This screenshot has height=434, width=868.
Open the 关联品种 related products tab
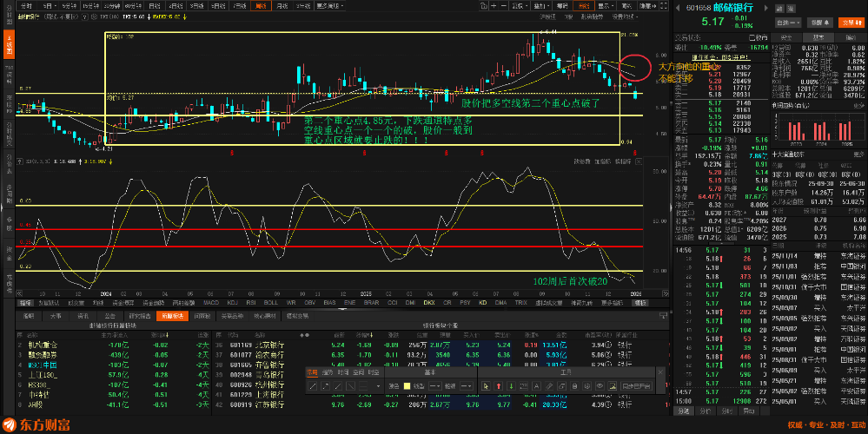[233, 316]
